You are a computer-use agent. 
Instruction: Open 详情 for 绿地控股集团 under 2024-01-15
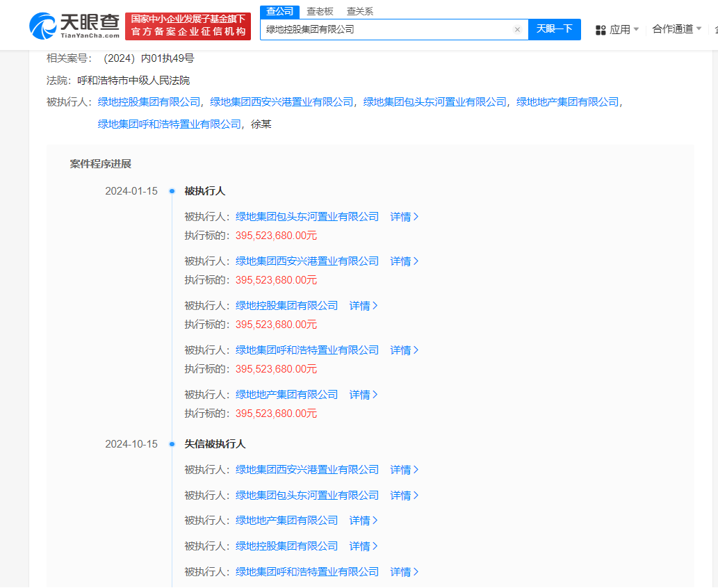pyautogui.click(x=364, y=305)
